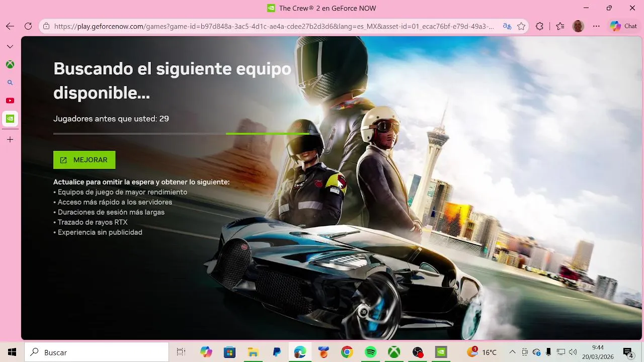Open the Windows Start menu
644x362 pixels.
point(12,352)
